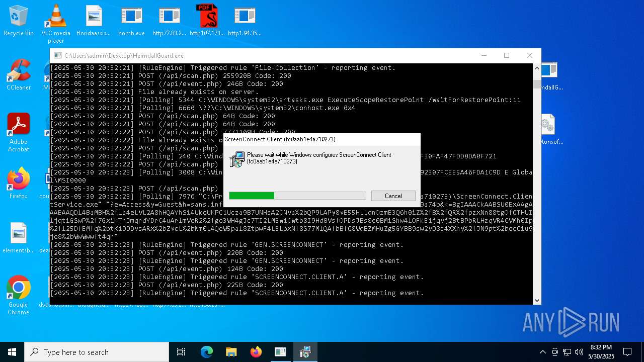
Task: Cancel the ScreenConnect Client installation
Action: click(x=393, y=196)
